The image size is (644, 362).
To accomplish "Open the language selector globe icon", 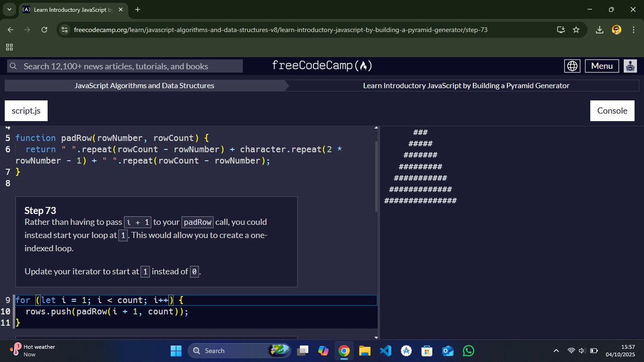I will pos(573,66).
